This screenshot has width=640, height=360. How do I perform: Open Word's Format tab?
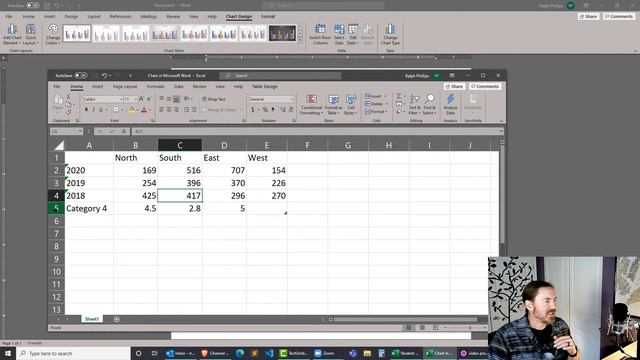click(268, 16)
